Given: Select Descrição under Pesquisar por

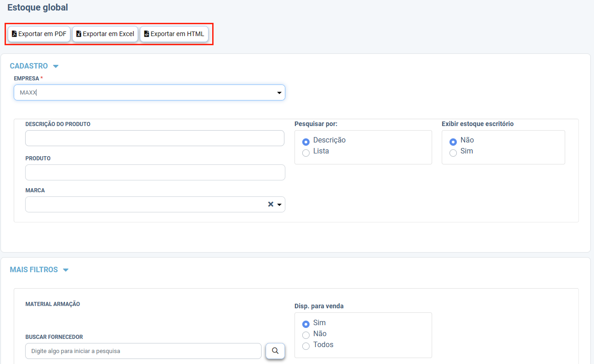Looking at the screenshot, I should (x=306, y=142).
